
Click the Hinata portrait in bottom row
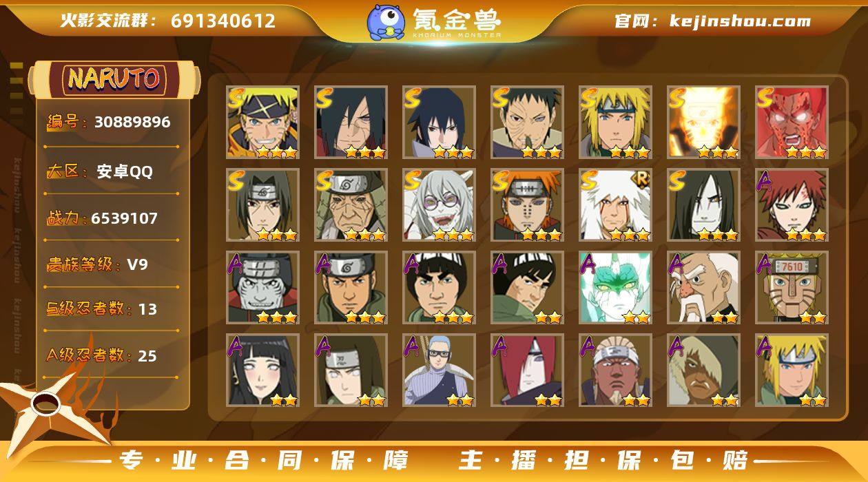(x=262, y=370)
